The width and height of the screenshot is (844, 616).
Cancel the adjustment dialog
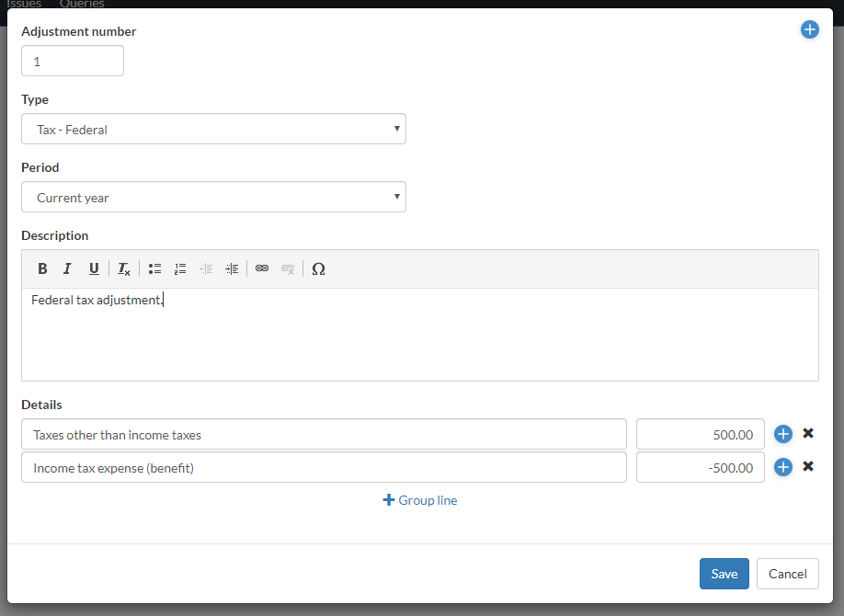tap(787, 574)
